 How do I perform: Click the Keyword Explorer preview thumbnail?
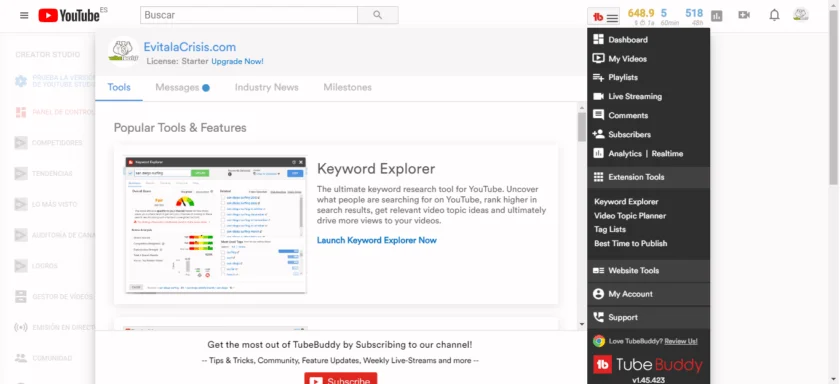(x=215, y=225)
